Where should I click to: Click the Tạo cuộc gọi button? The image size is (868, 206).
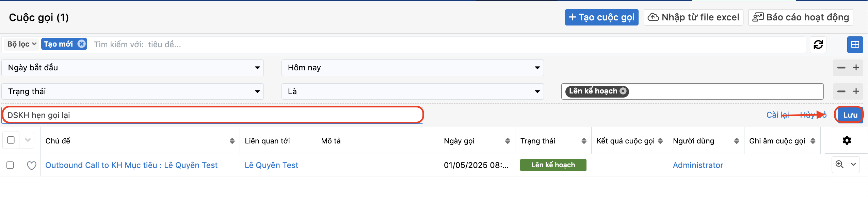point(601,17)
